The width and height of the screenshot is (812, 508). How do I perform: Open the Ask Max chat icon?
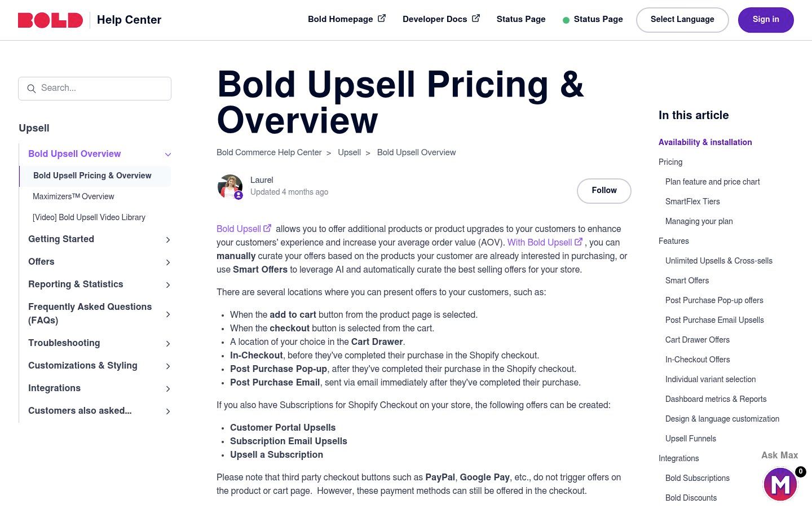780,484
